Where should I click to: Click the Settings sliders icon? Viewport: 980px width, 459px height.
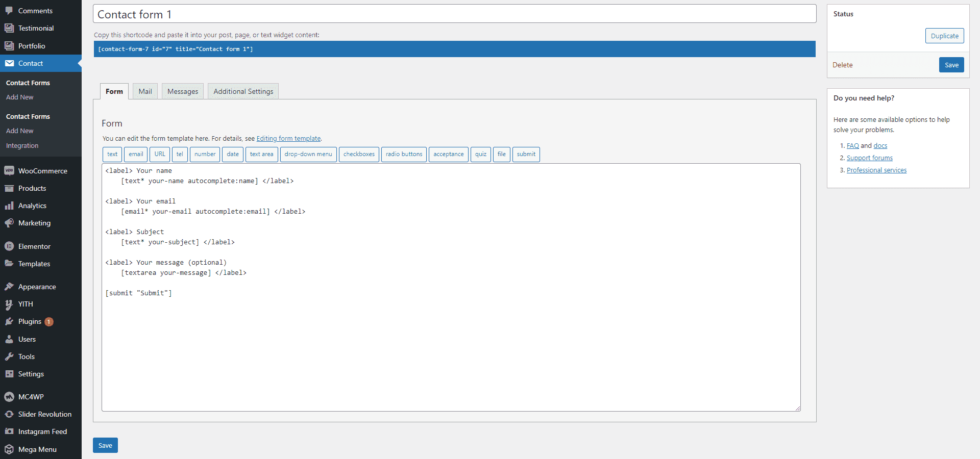tap(9, 374)
